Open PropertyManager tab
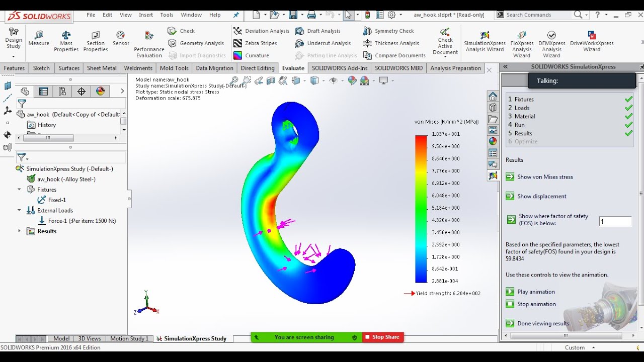644x362 pixels. coord(44,91)
